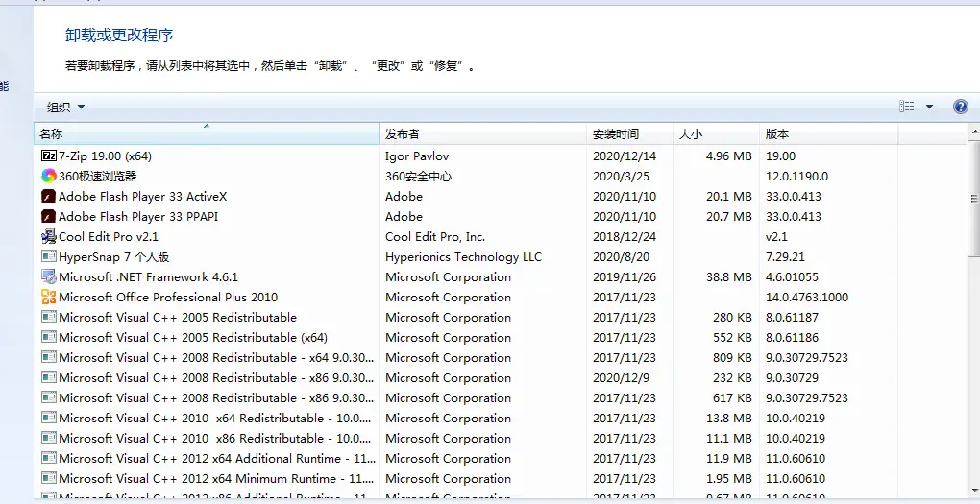Select the Cool Edit Pro v2.1 icon
The height and width of the screenshot is (504, 980).
49,236
